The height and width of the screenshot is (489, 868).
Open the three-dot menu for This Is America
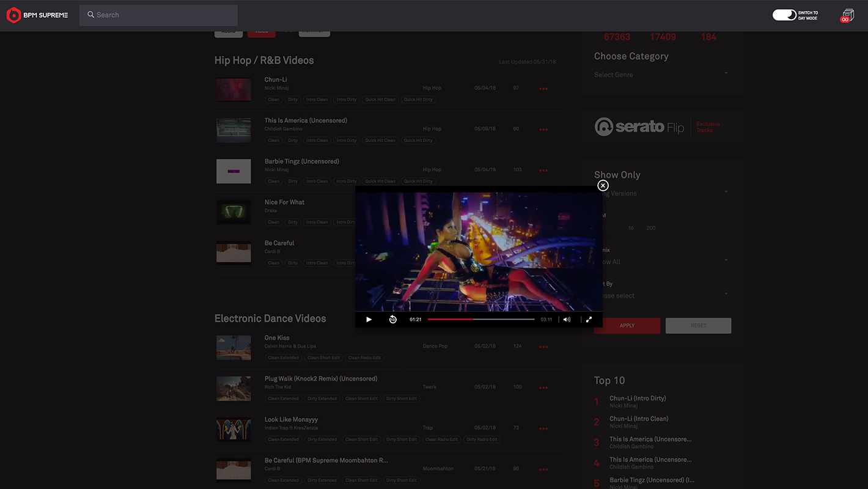pyautogui.click(x=543, y=130)
